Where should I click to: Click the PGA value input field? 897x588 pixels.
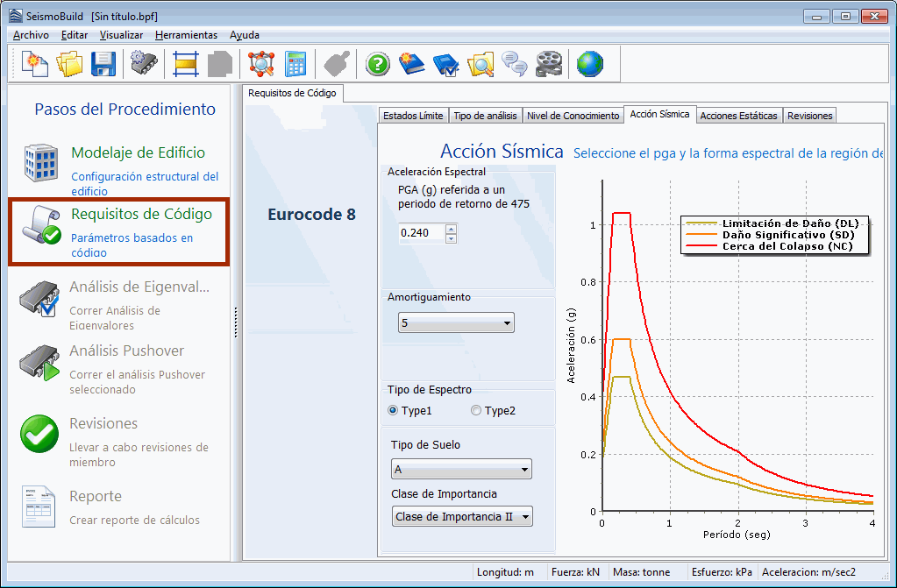click(421, 233)
